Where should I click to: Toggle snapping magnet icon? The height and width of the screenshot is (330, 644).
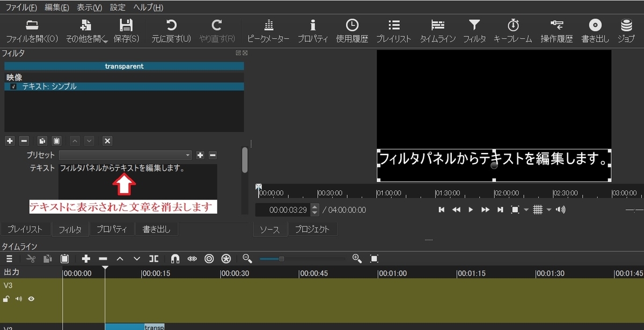[175, 259]
